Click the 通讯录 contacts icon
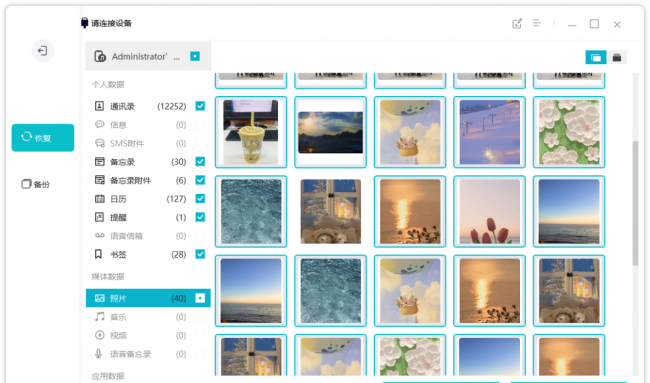Viewport: 650px width, 383px height. point(99,106)
